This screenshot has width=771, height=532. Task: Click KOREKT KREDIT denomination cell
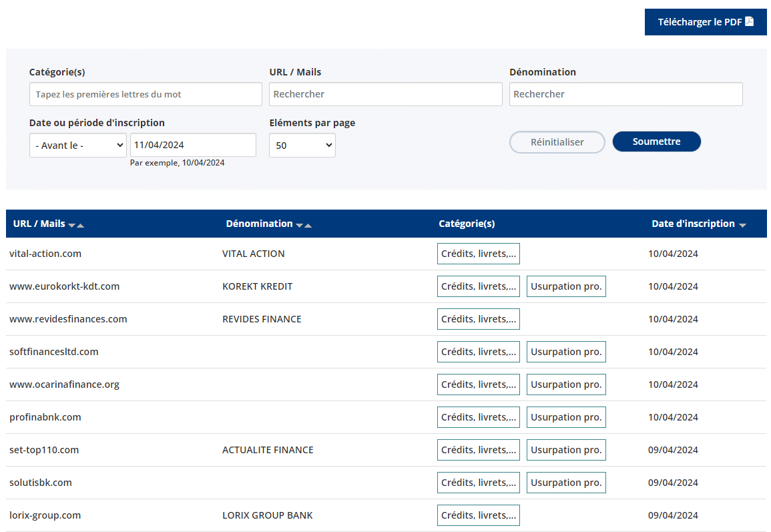tap(257, 286)
